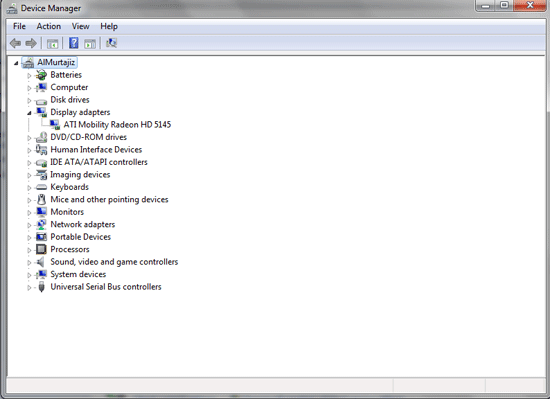Click the Show/Hide Action Pane toolbar icon

coord(90,44)
